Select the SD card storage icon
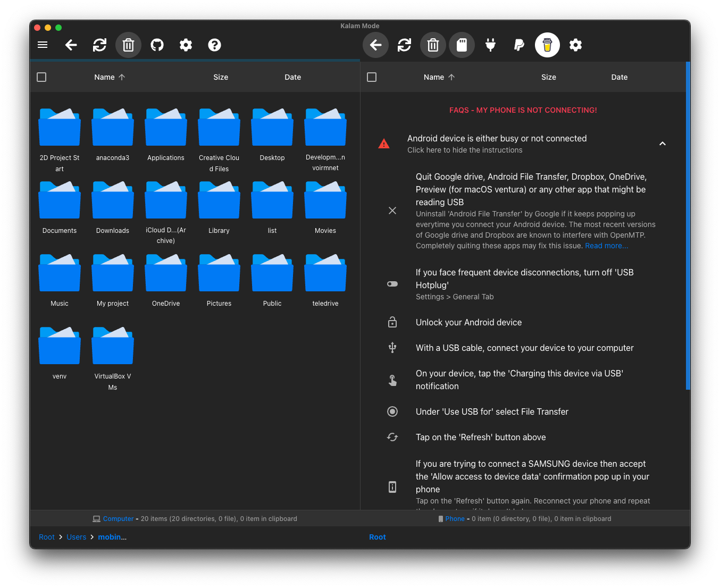Screen dimensions: 720x588 [x=462, y=45]
